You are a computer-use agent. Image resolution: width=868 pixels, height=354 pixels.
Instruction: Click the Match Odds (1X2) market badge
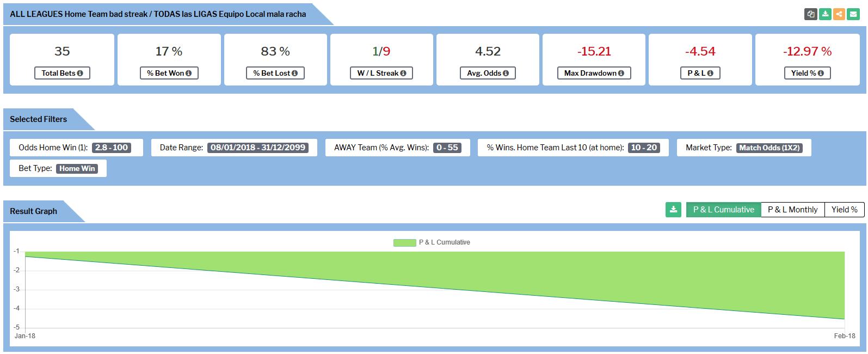click(x=769, y=148)
